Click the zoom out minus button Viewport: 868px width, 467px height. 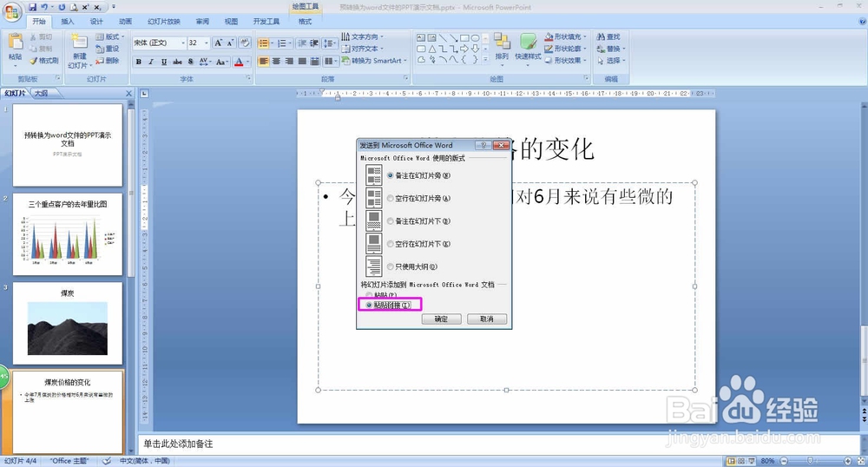point(784,461)
